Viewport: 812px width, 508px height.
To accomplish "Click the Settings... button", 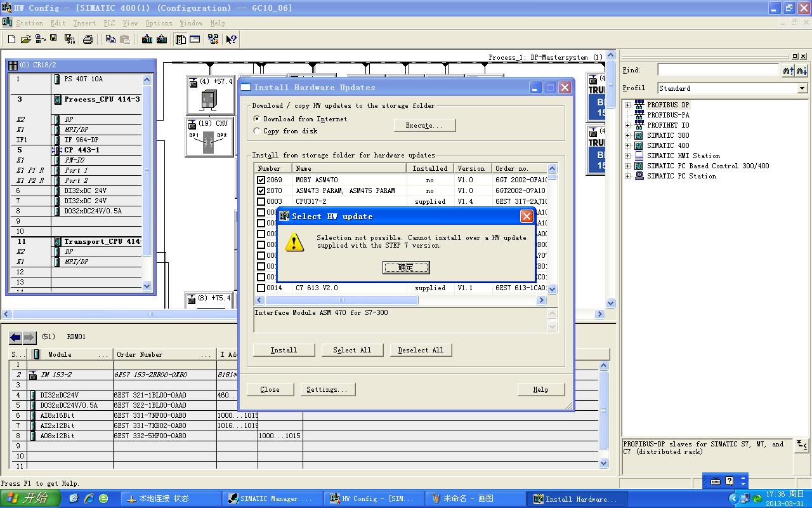I will (327, 389).
